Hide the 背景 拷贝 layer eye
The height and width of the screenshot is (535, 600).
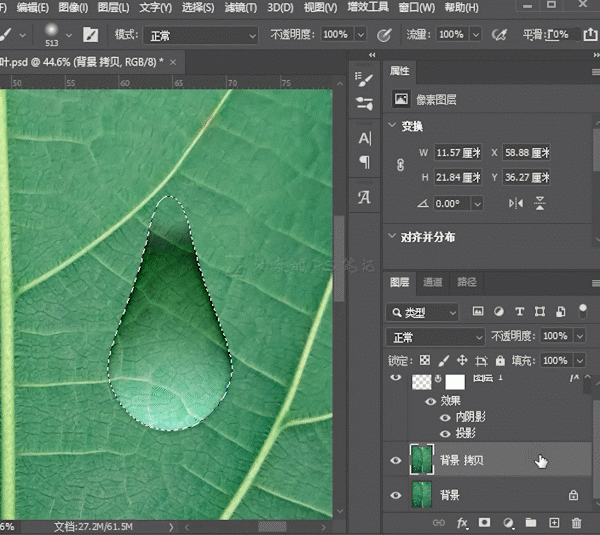coord(396,460)
